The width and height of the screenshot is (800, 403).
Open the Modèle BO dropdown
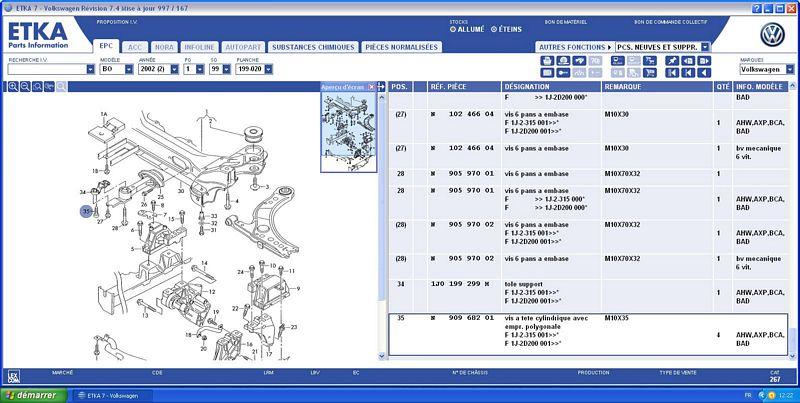pyautogui.click(x=129, y=69)
